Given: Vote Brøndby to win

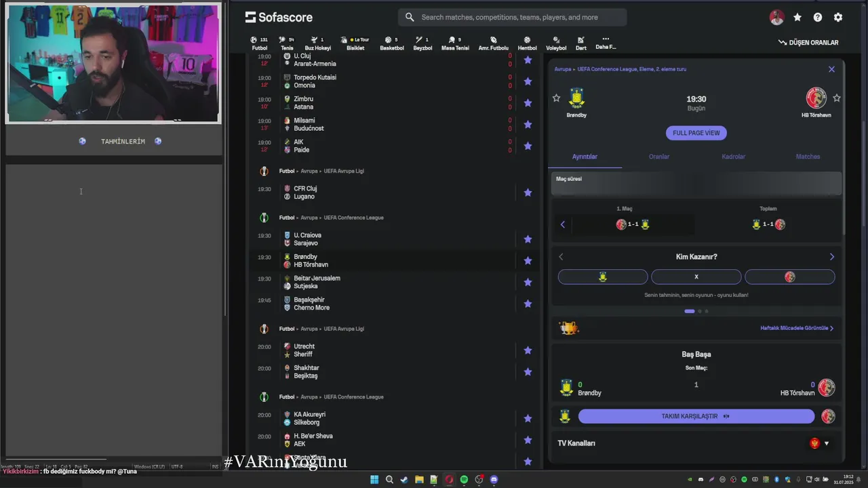Looking at the screenshot, I should [602, 277].
